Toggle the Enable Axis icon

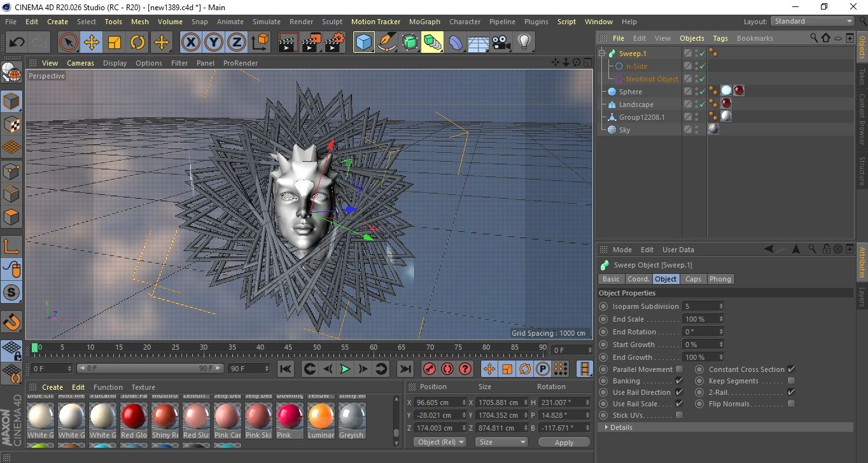click(11, 246)
